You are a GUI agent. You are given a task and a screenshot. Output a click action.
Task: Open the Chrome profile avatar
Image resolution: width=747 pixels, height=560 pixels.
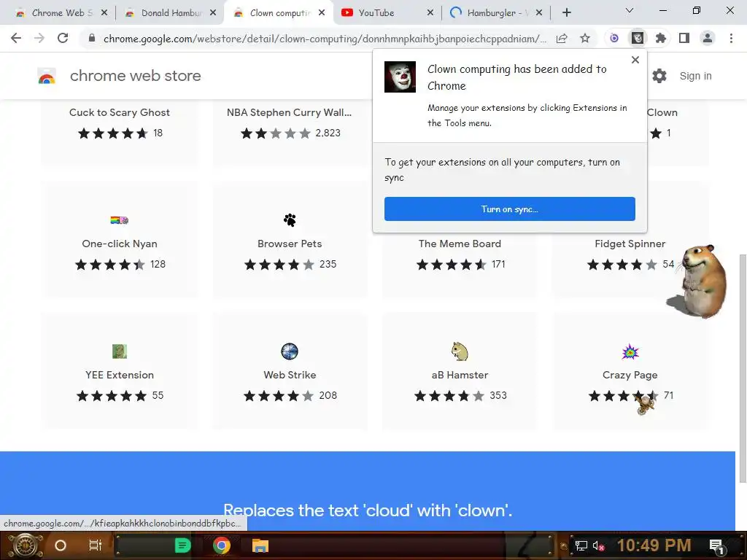708,38
